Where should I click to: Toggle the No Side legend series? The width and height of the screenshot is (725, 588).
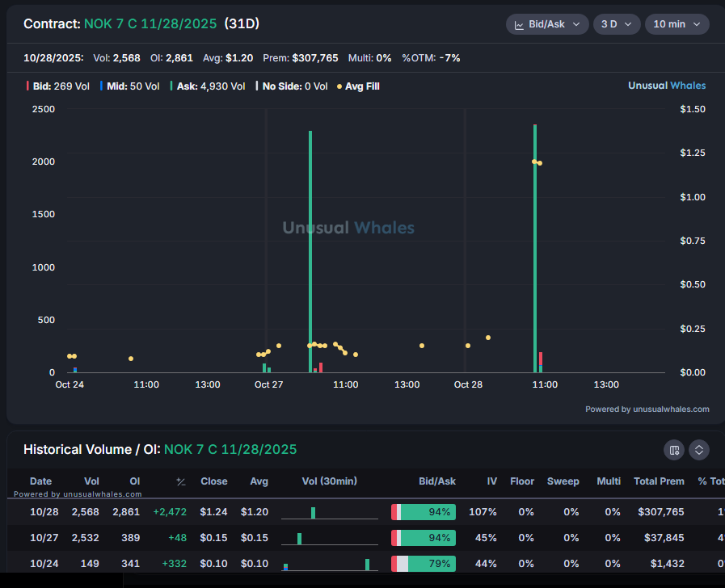(x=291, y=86)
